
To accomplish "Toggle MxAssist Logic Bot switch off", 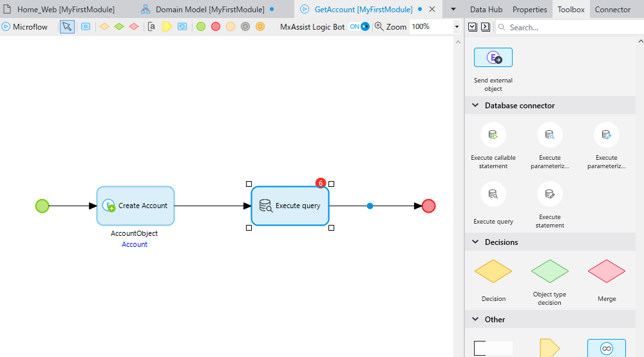I will click(359, 26).
